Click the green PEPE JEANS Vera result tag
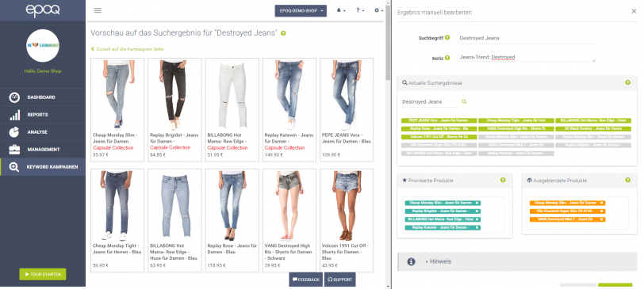Image resolution: width=644 pixels, height=289 pixels. tap(439, 120)
